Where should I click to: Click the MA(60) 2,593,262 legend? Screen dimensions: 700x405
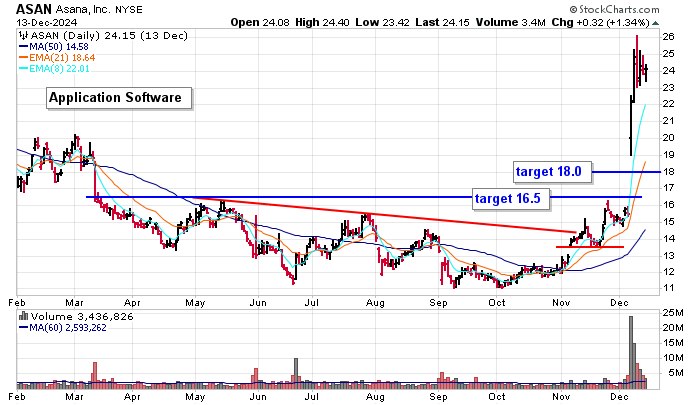(63, 328)
